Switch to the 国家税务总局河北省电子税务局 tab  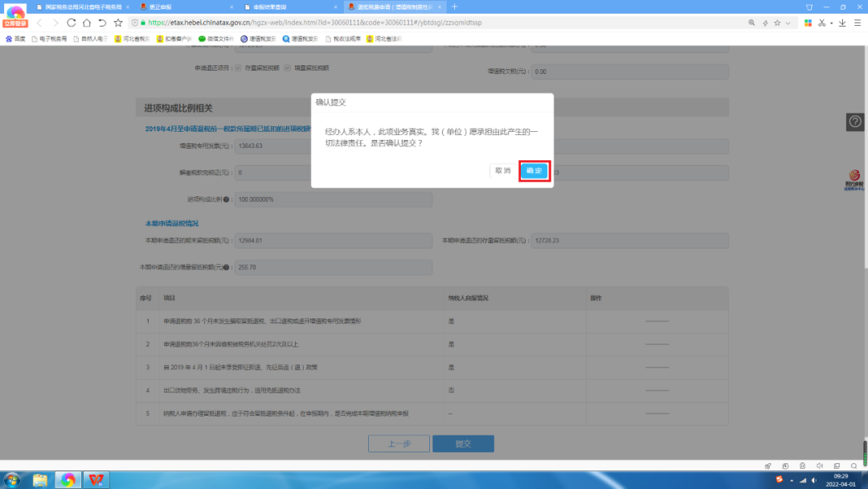[x=83, y=7]
